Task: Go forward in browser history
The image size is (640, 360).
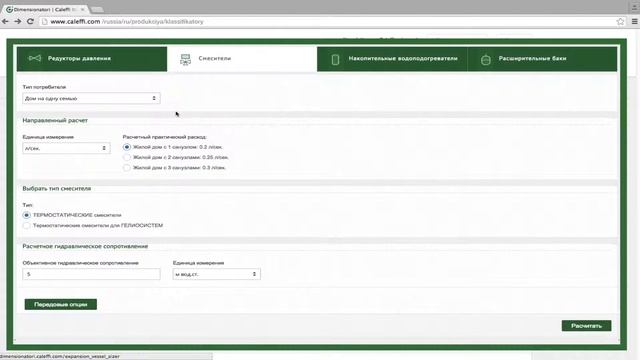Action: pyautogui.click(x=18, y=21)
